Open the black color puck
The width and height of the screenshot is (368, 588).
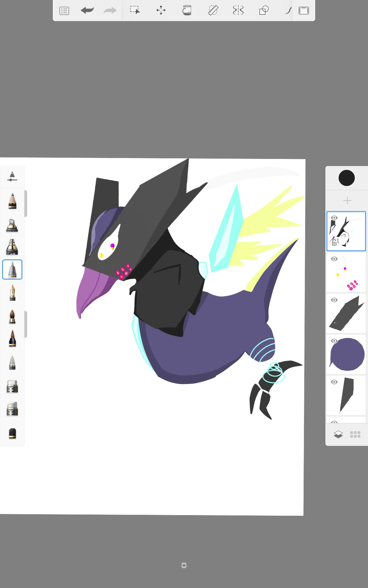pos(347,178)
